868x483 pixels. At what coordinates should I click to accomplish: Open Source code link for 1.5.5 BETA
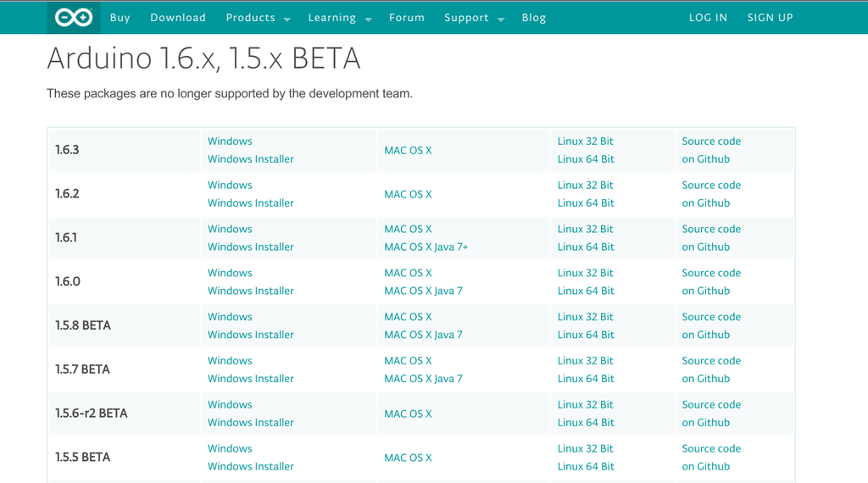point(711,448)
